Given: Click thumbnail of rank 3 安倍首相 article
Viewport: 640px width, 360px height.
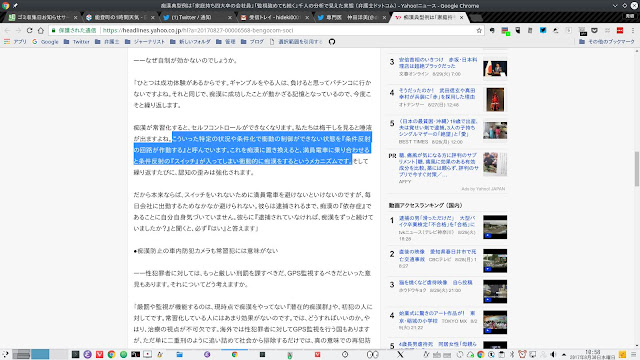Looking at the screenshot, I should pyautogui.click(x=495, y=69).
